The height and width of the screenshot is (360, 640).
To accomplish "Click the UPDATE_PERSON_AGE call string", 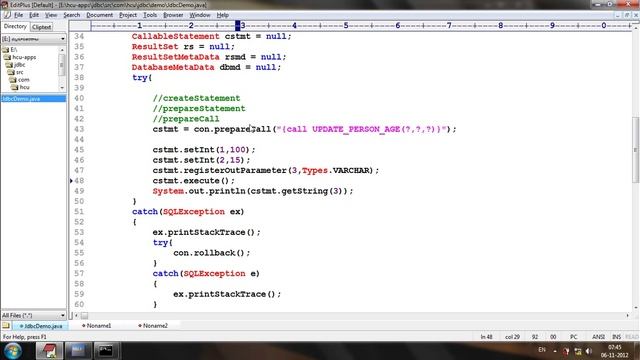I will tap(361, 129).
